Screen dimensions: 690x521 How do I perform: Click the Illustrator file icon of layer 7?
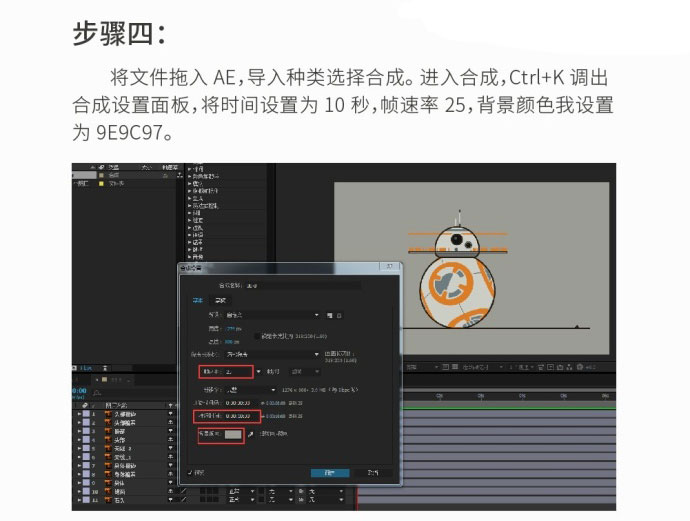107,466
